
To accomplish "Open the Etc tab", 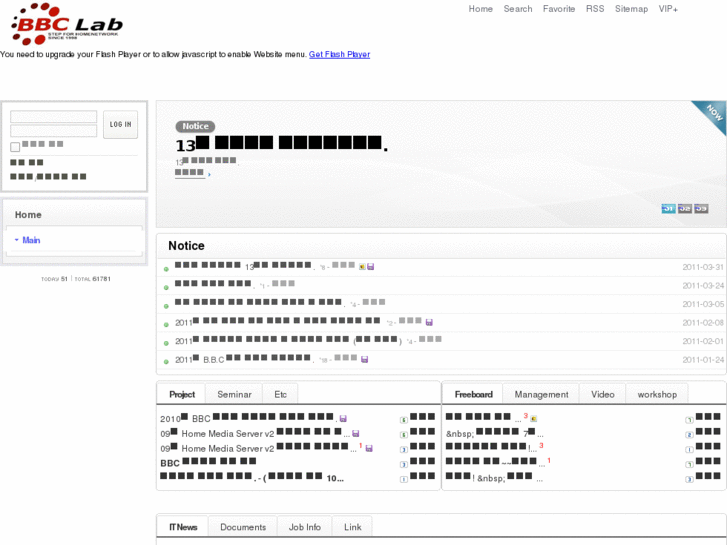I will coord(280,394).
